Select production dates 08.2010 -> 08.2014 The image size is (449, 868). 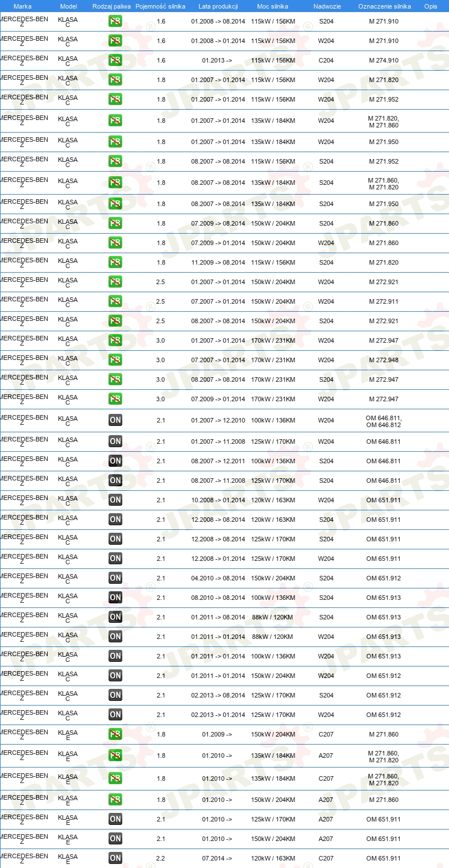click(218, 598)
